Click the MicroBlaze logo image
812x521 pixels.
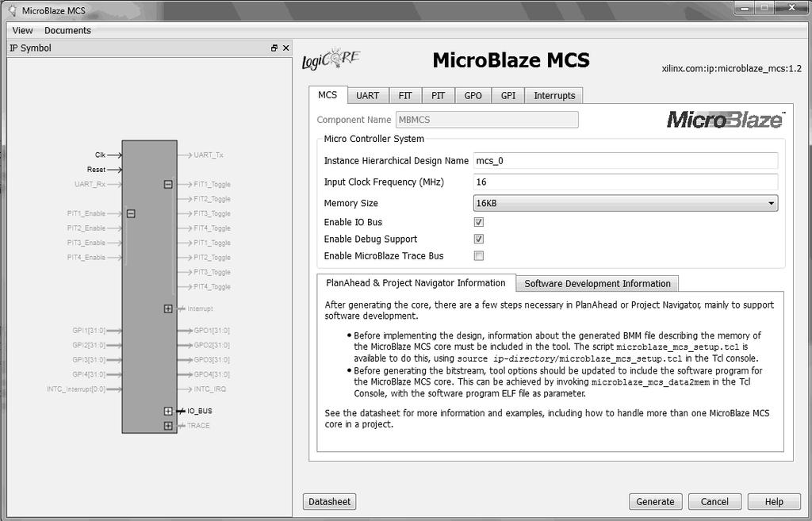coord(726,120)
